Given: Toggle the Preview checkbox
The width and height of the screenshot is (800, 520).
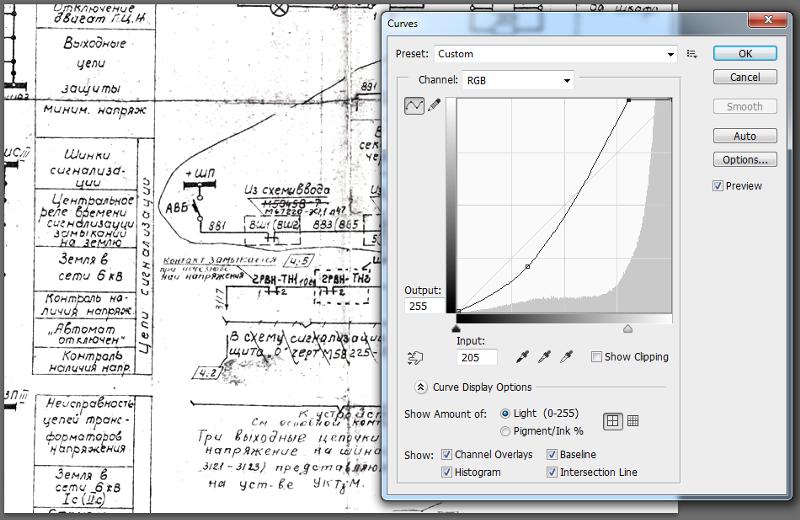Looking at the screenshot, I should click(717, 186).
